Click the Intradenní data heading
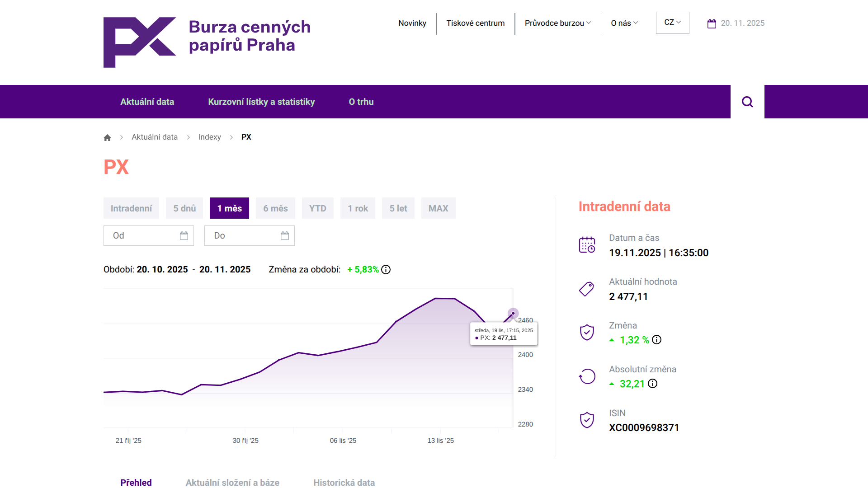 coord(624,206)
